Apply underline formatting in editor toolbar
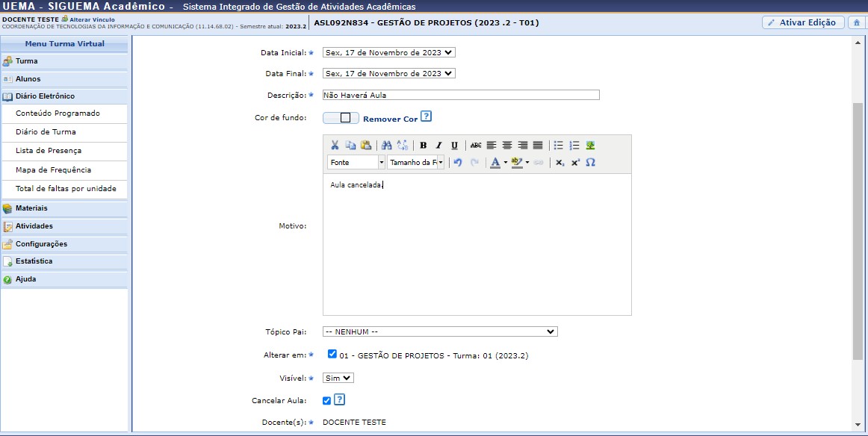Screen dimensions: 868x436 pos(454,146)
